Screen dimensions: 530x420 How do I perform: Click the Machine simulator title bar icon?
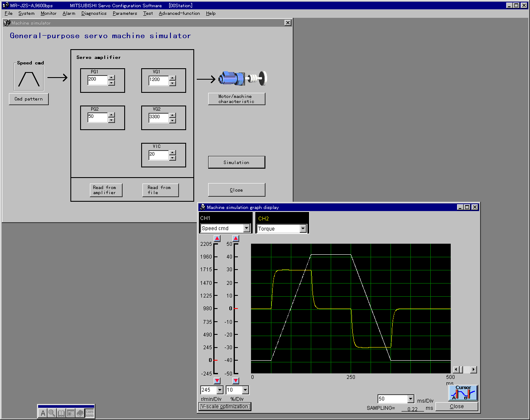click(x=7, y=23)
